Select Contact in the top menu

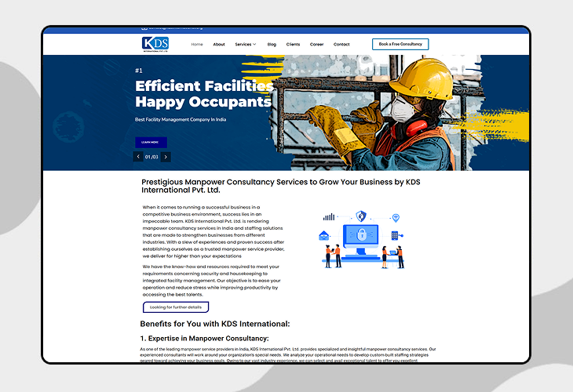pyautogui.click(x=341, y=45)
